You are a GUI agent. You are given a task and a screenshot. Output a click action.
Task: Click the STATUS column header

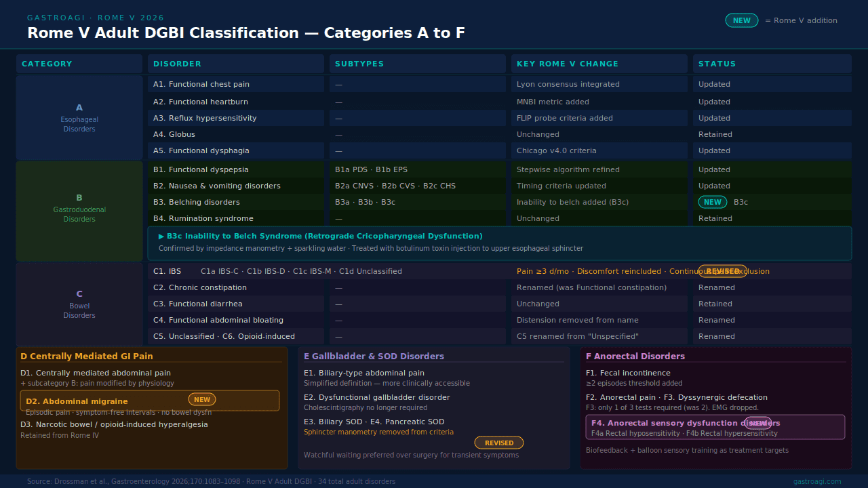point(772,64)
